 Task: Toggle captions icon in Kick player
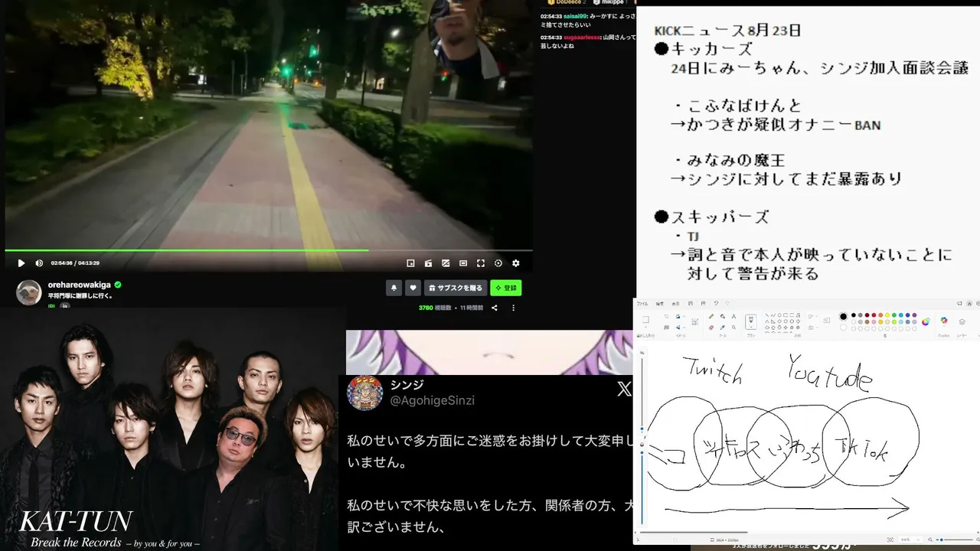446,263
